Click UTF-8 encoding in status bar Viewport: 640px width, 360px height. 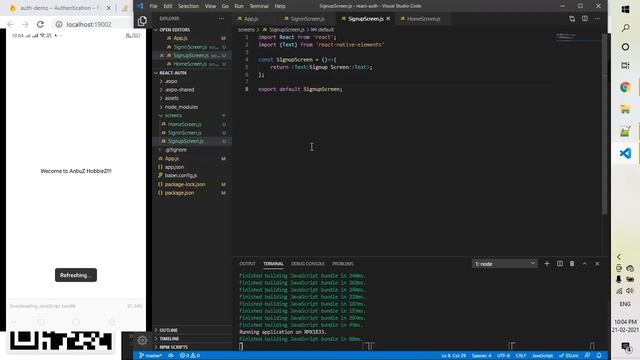(x=503, y=356)
